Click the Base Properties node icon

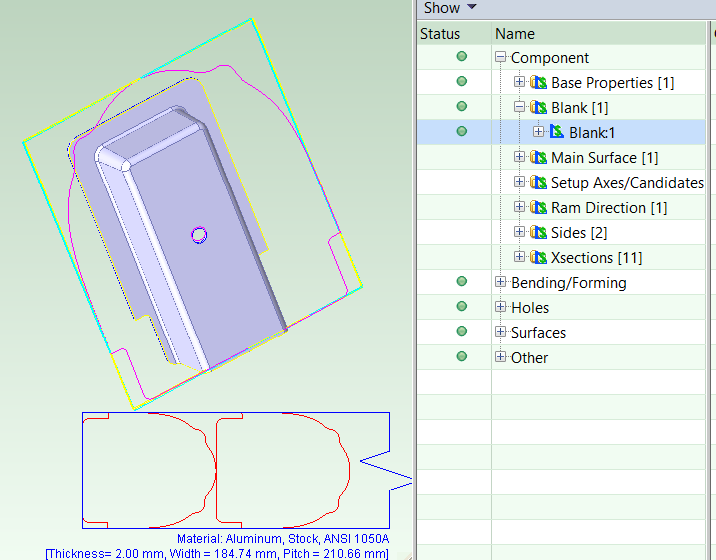point(539,83)
